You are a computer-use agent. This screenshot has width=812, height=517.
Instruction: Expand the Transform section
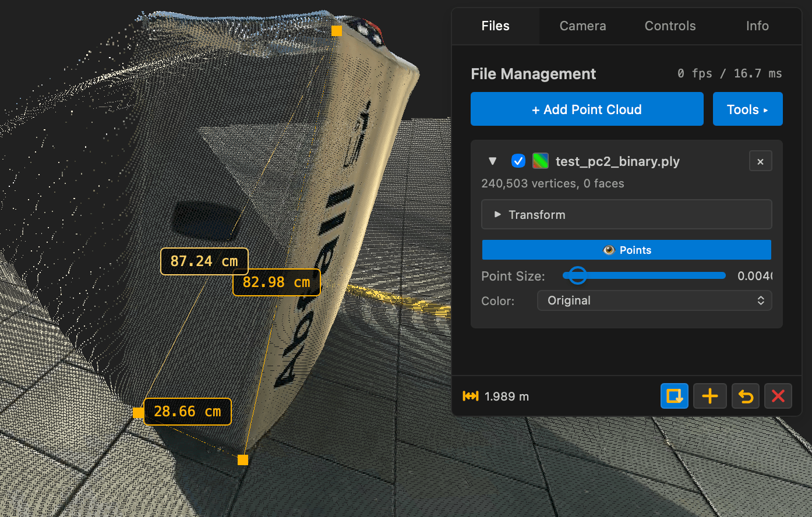626,214
